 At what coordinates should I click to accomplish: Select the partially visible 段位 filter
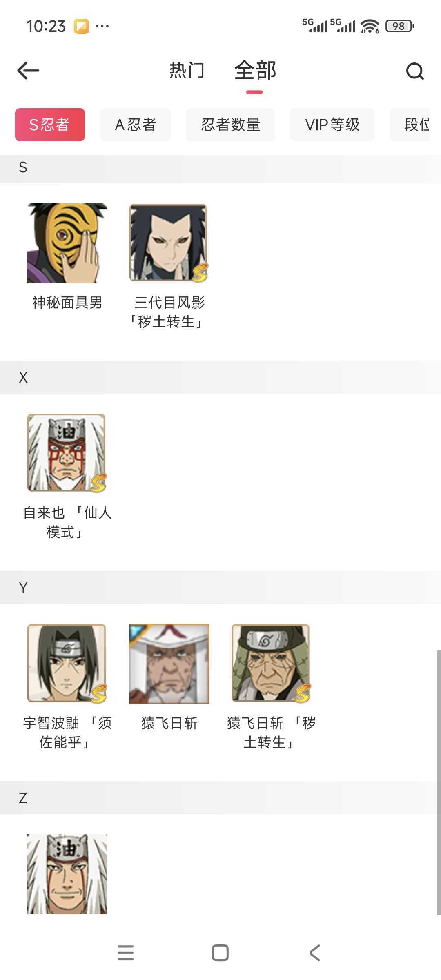tap(410, 125)
